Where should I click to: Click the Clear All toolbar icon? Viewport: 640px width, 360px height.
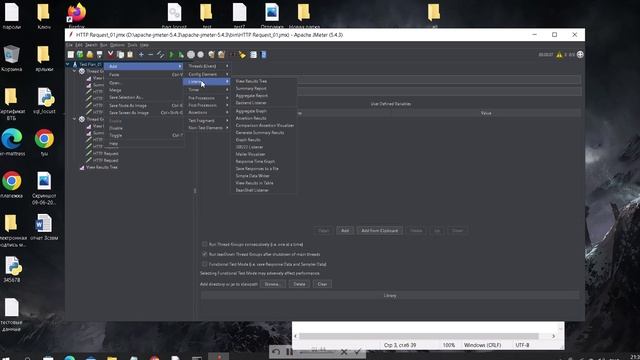pos(221,55)
